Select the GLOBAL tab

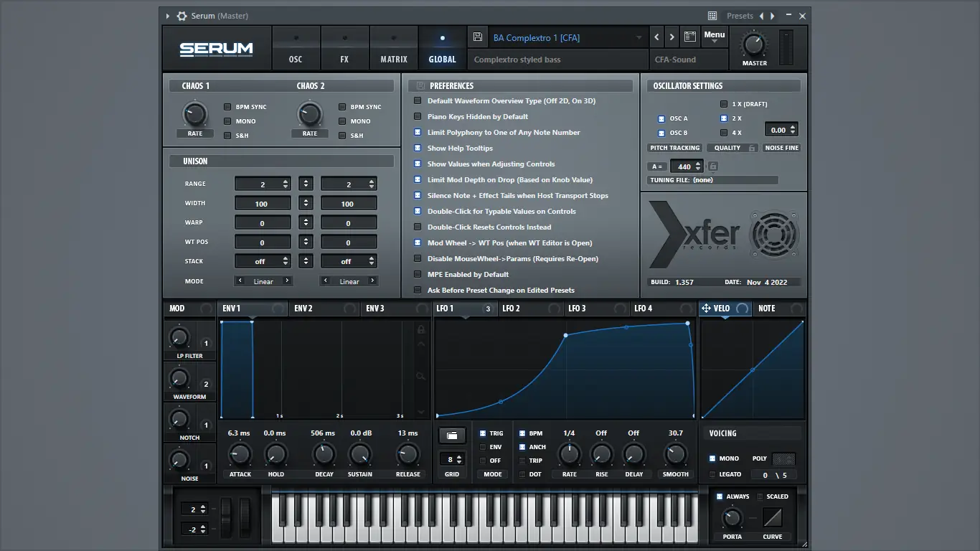(x=442, y=48)
